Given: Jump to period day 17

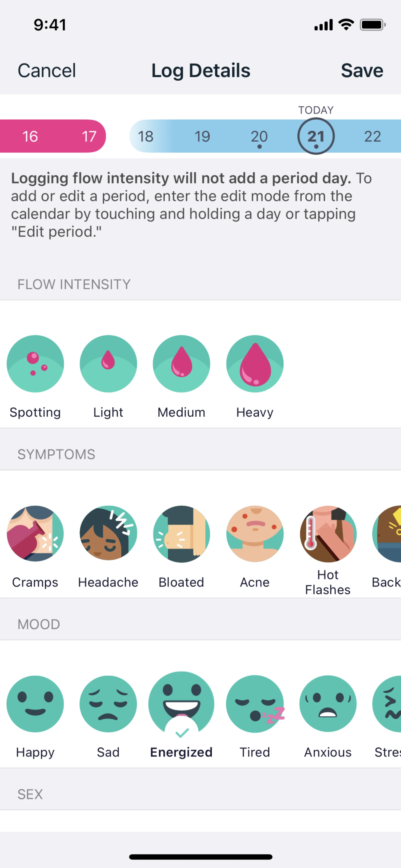Looking at the screenshot, I should [89, 137].
